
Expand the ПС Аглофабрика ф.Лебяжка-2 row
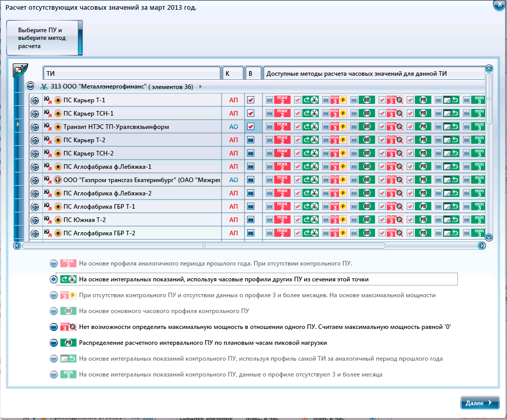click(x=35, y=193)
